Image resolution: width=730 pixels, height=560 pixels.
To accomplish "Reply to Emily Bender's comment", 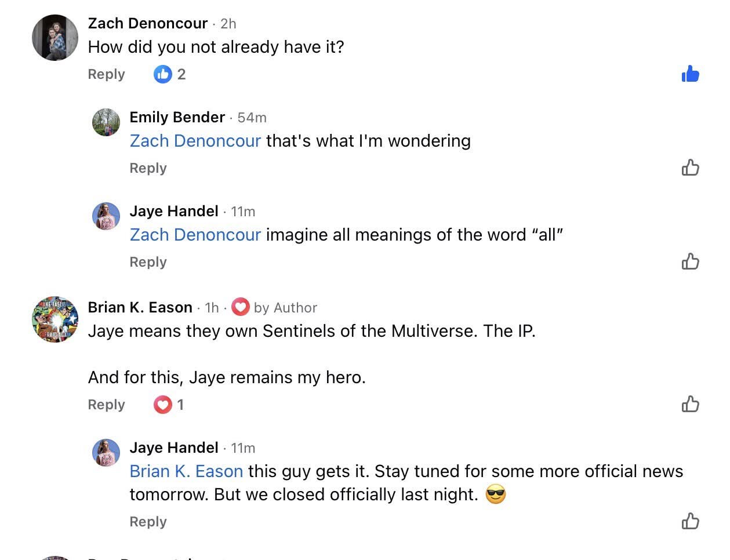I will (x=148, y=168).
